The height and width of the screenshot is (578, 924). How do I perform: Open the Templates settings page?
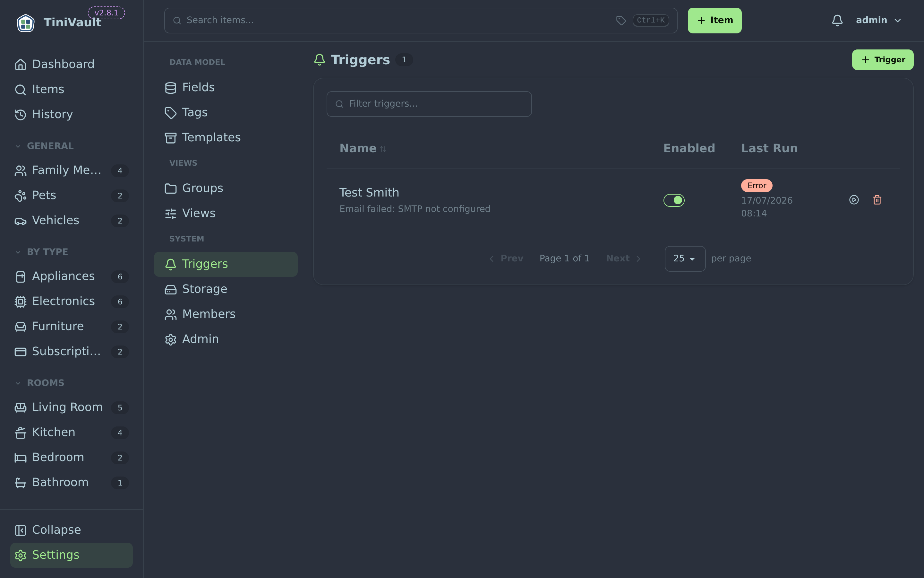click(226, 138)
